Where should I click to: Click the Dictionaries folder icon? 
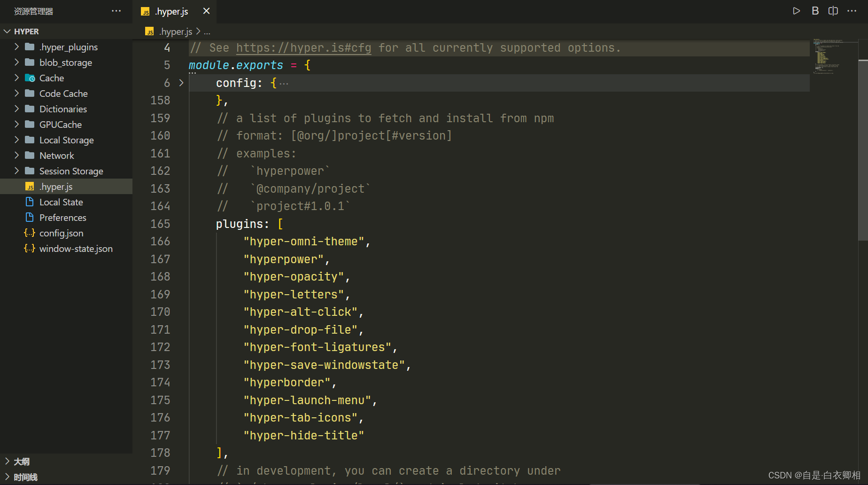[30, 109]
